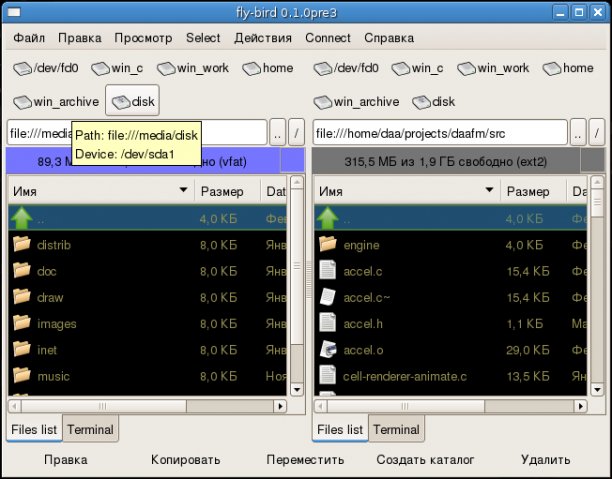Expand the Имя column dropdown arrow in right panel
The image size is (612, 479).
coord(489,190)
